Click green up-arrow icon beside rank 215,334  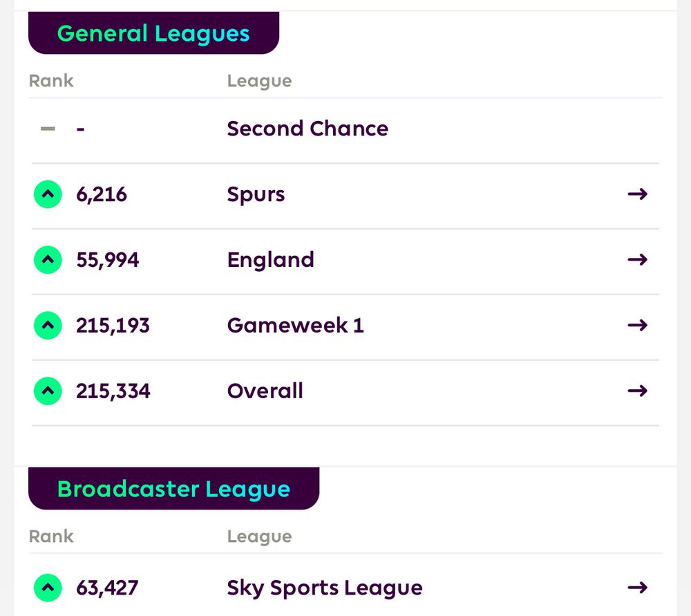(48, 391)
